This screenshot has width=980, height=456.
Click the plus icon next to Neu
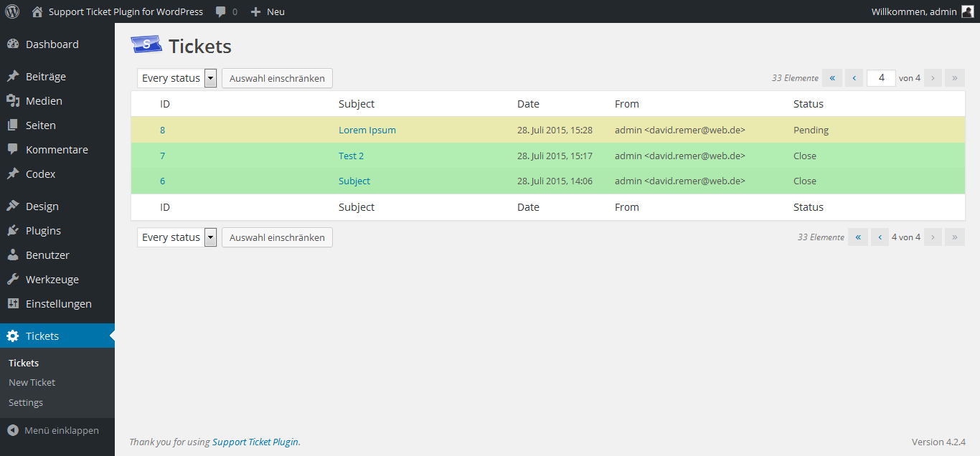coord(255,12)
